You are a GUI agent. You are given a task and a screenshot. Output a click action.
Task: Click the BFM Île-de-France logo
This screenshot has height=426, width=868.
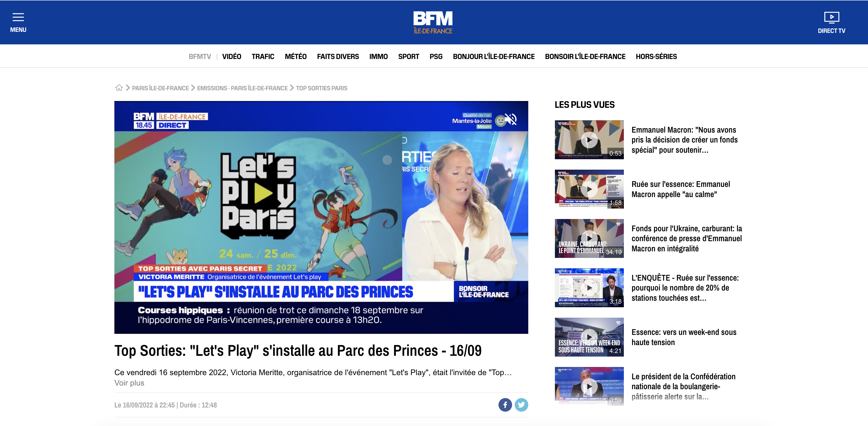click(433, 22)
